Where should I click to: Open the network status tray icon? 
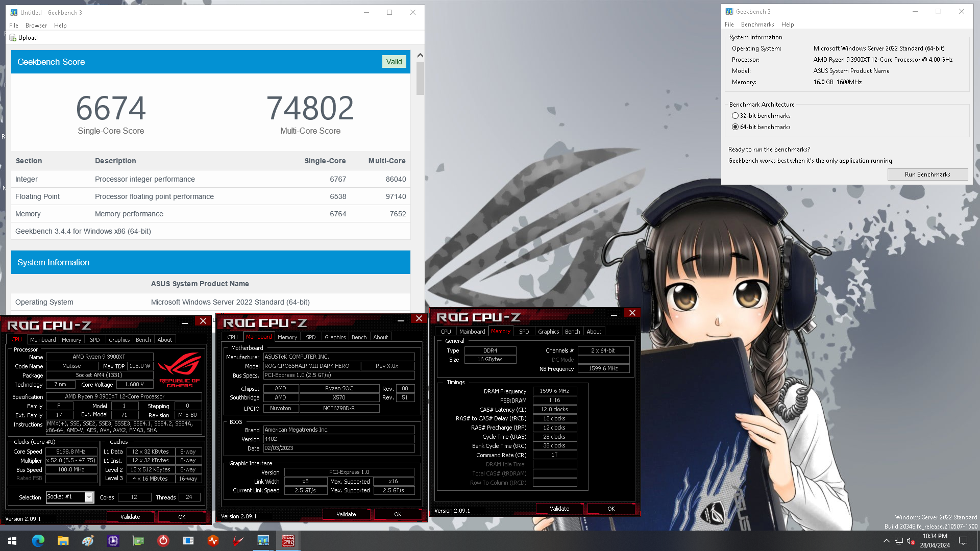tap(899, 541)
